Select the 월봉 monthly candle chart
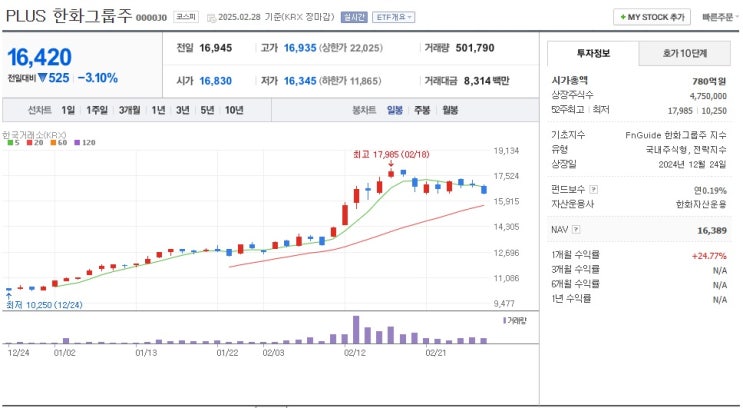Screen dimensions: 743x408 pos(450,110)
